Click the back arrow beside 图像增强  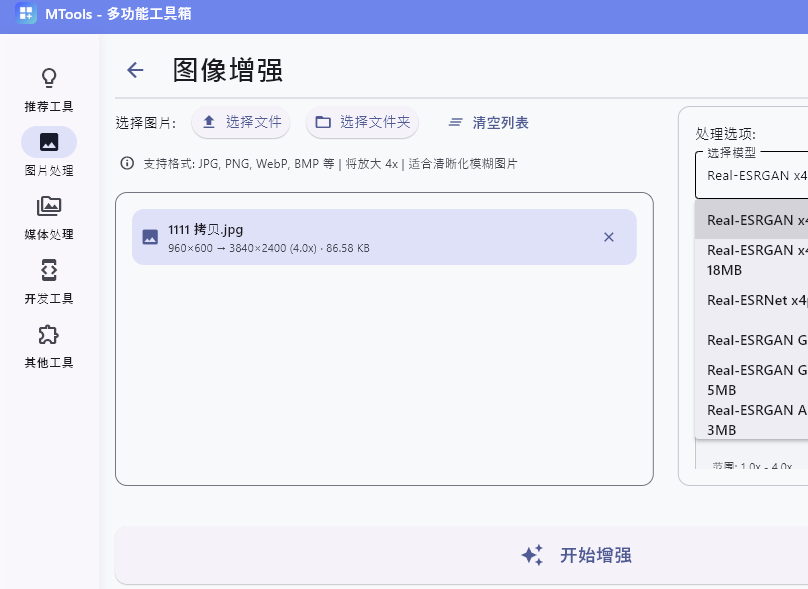click(x=135, y=70)
